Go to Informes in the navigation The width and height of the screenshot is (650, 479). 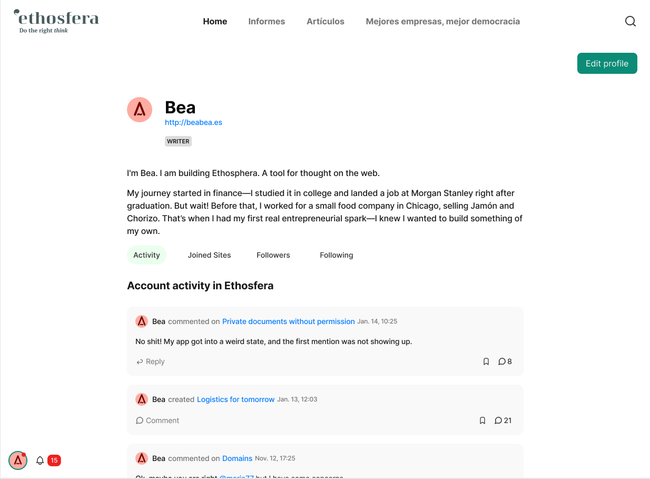coord(266,21)
